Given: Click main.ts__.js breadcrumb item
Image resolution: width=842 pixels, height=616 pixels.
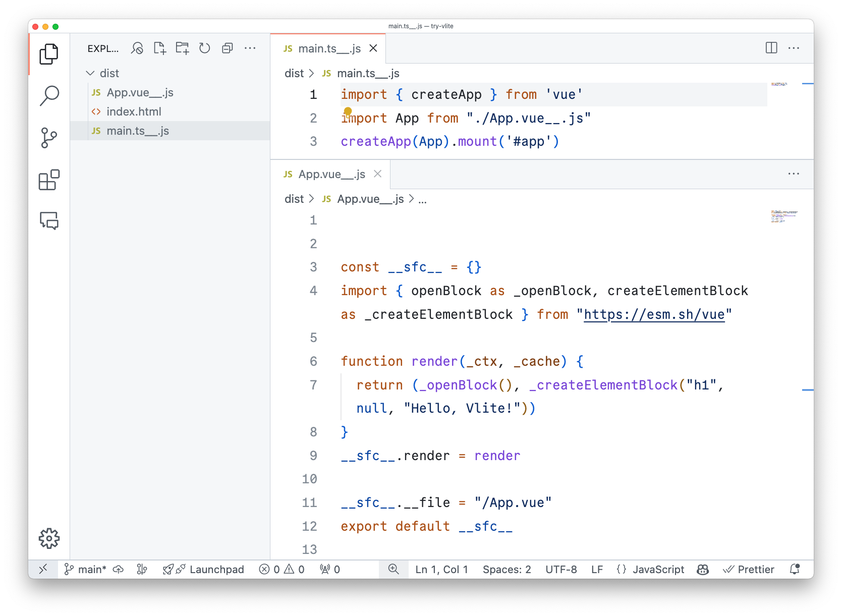Looking at the screenshot, I should [x=360, y=73].
